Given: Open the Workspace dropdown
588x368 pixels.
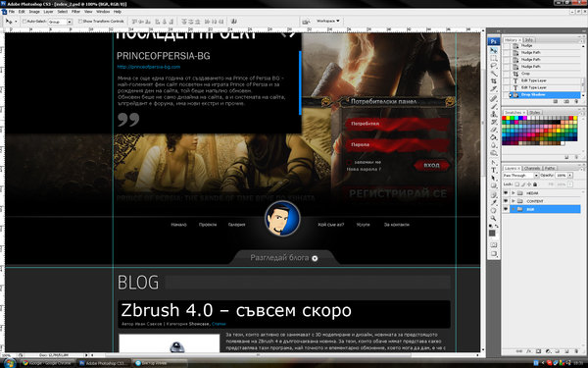Looking at the screenshot, I should pos(327,21).
